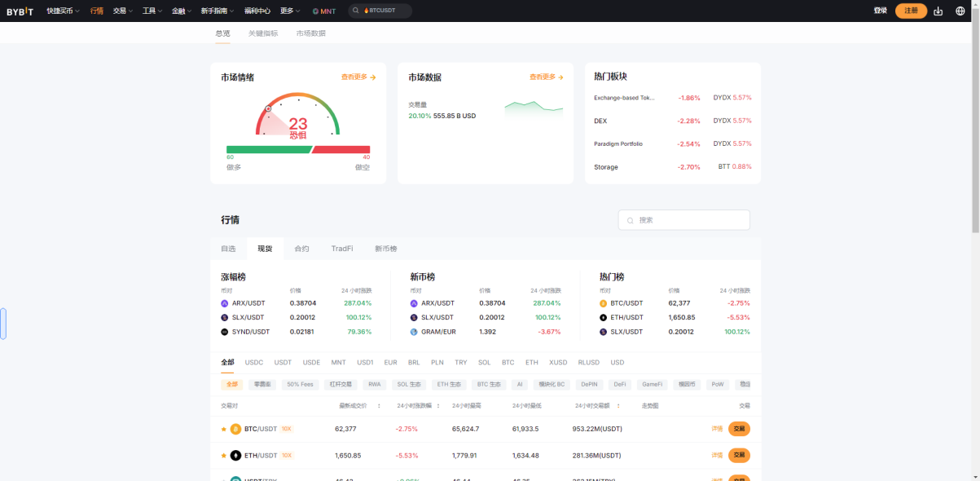Focus the BTCUSDT header search field
Screen dimensions: 980x481
[x=380, y=11]
